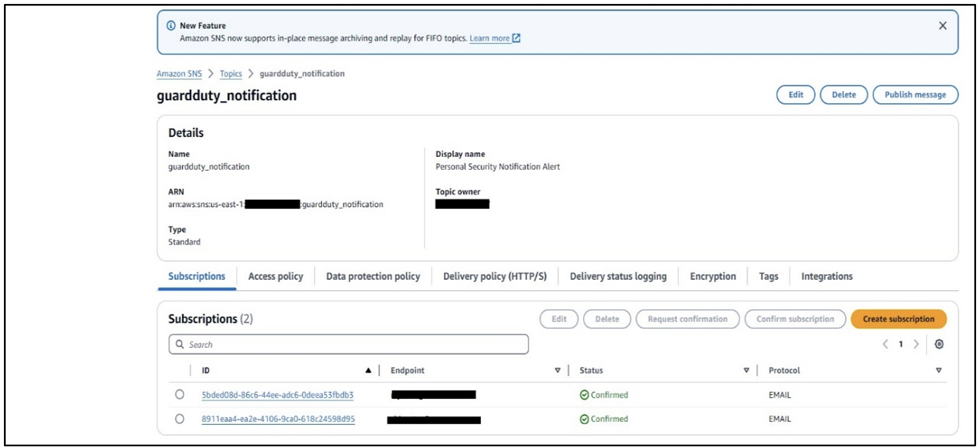Click display name Personal Security Notification Alert
980x448 pixels.
(x=498, y=167)
